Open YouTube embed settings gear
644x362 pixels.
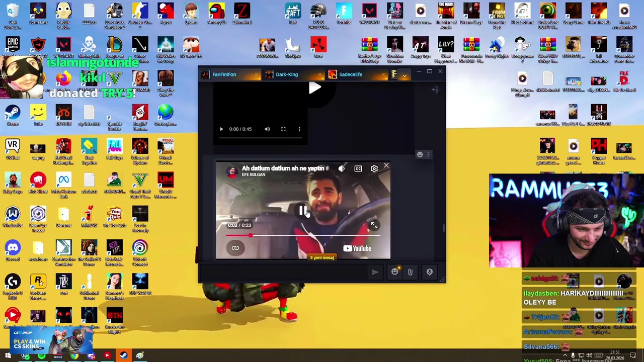pos(374,169)
